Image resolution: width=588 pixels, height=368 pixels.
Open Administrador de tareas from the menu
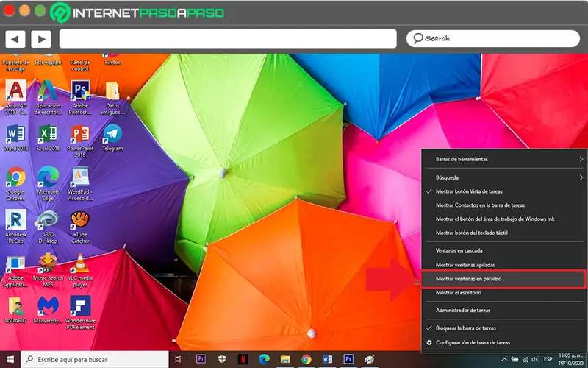click(x=503, y=311)
